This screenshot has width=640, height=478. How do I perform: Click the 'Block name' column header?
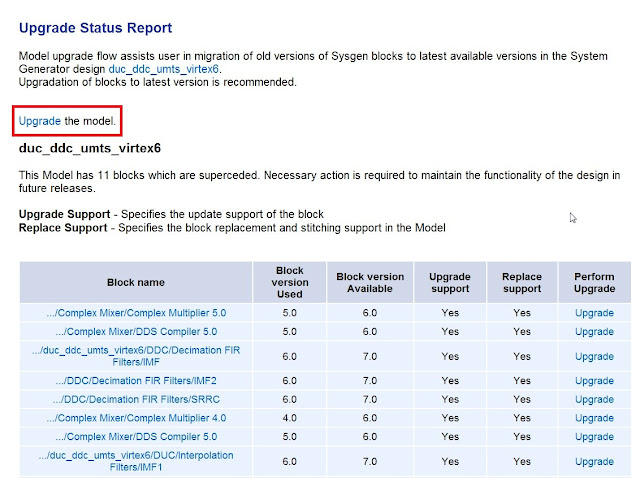[136, 282]
